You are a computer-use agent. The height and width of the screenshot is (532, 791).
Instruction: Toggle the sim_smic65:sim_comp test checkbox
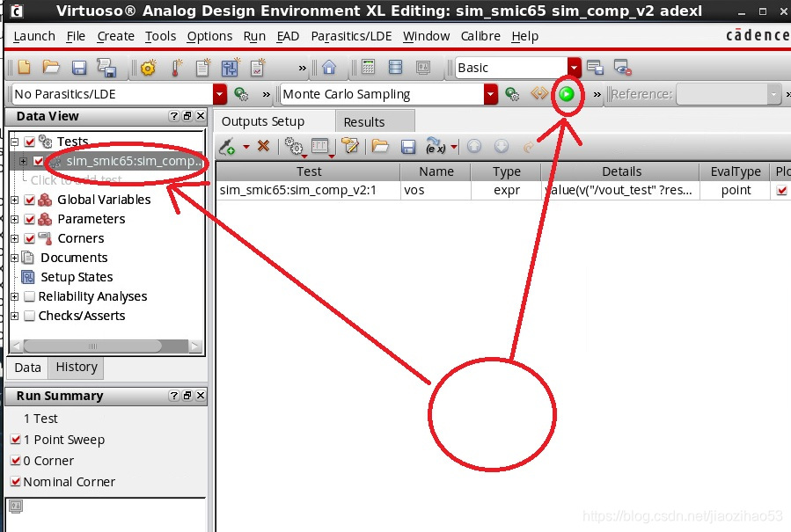39,162
